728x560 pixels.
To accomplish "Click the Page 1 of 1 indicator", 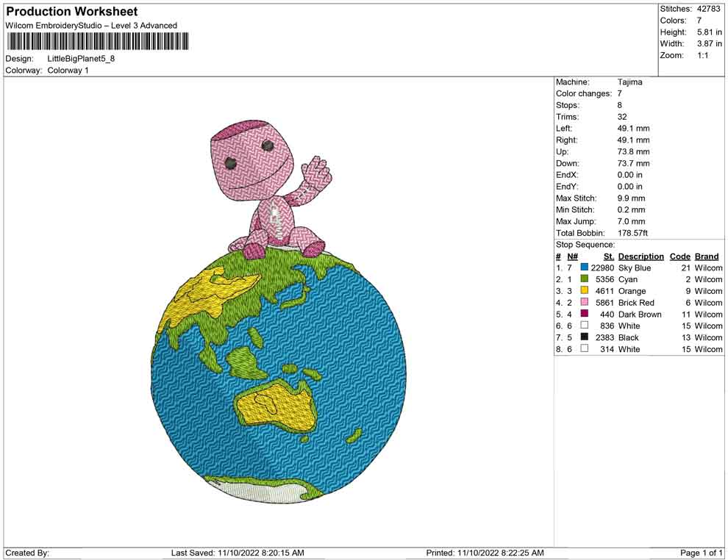I will point(701,553).
